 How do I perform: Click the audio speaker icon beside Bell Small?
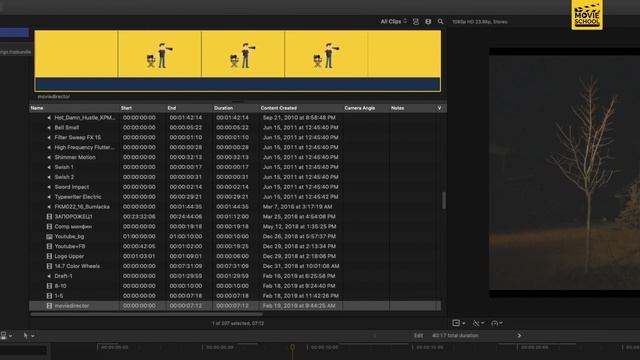(49, 127)
